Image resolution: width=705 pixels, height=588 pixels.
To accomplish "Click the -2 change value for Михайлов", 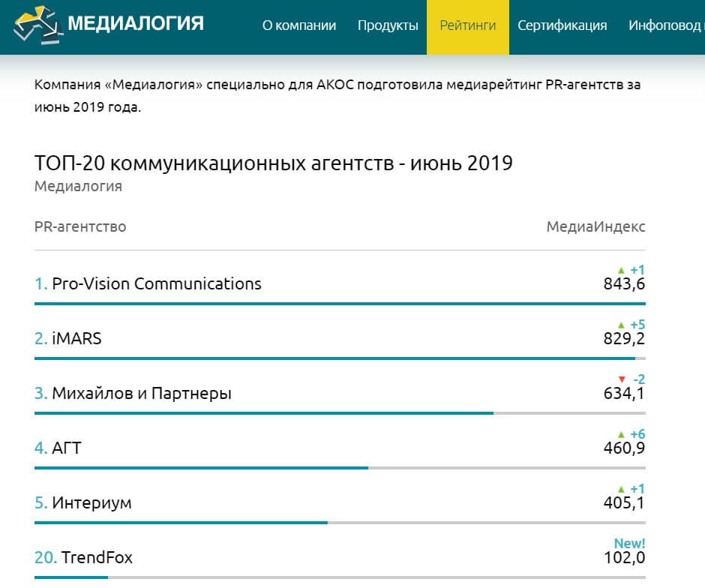I will (638, 379).
